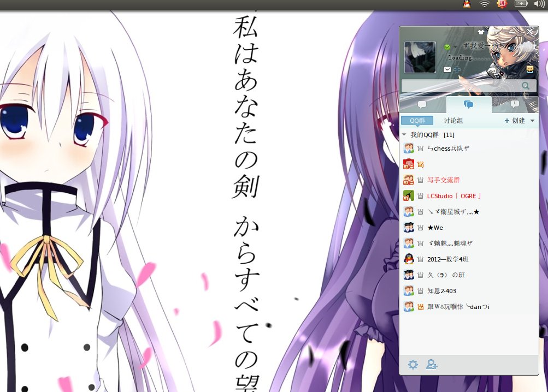This screenshot has height=392, width=548.
Task: Click the 创建 create button
Action: (x=515, y=121)
